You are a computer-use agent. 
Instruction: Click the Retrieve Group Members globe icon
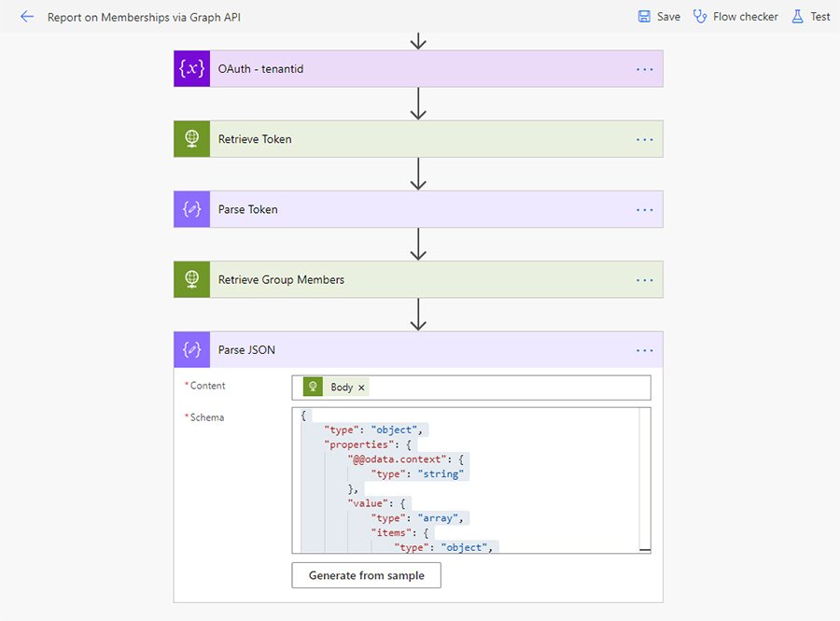coord(191,279)
